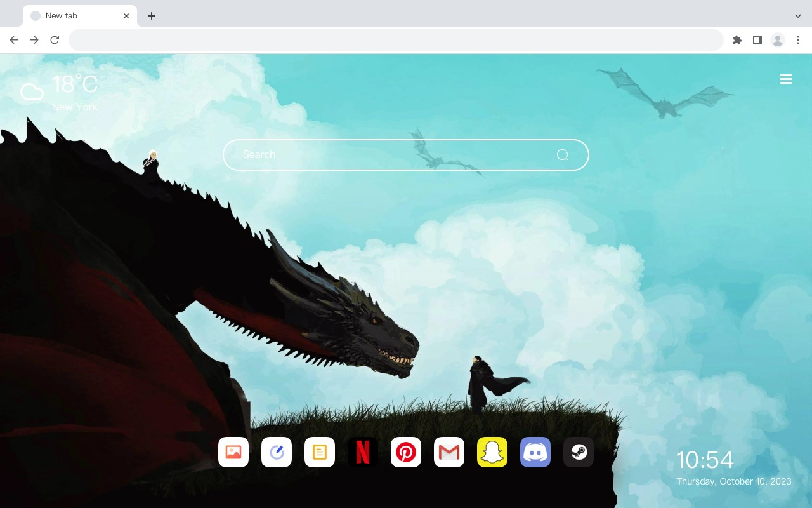Focus the browser address bar

(x=396, y=40)
